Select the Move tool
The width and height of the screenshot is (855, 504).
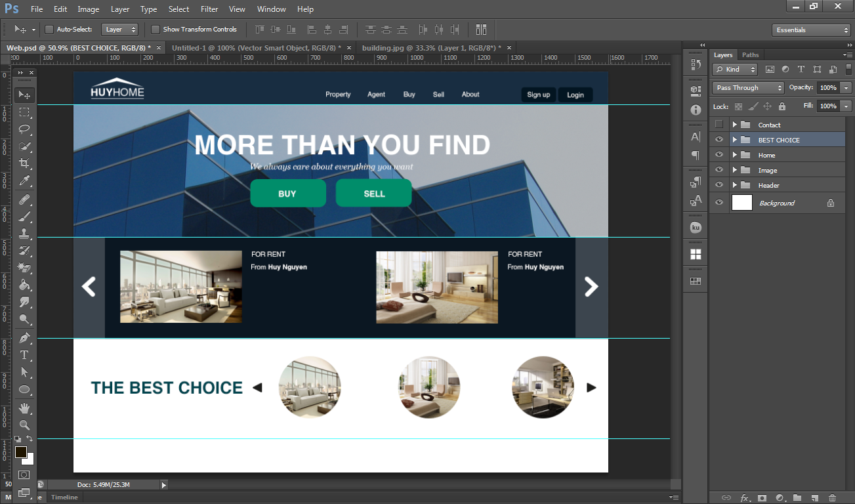[x=24, y=94]
